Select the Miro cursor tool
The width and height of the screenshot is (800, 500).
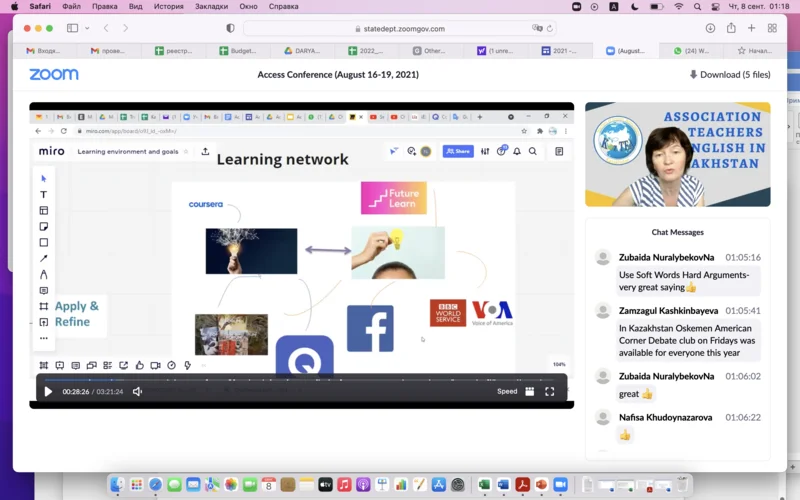tap(44, 179)
